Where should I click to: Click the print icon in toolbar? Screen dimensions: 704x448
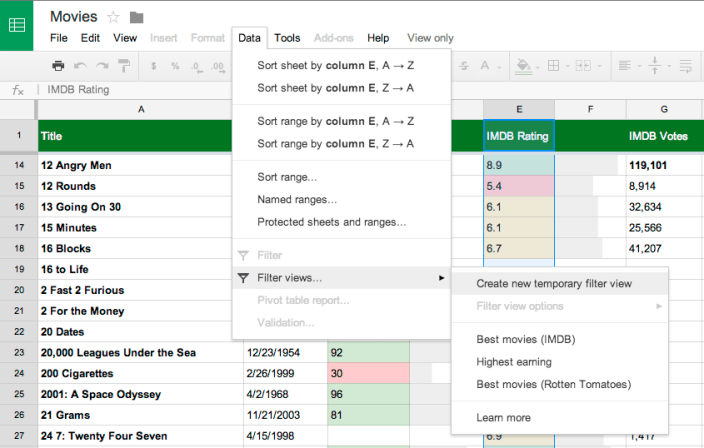58,66
